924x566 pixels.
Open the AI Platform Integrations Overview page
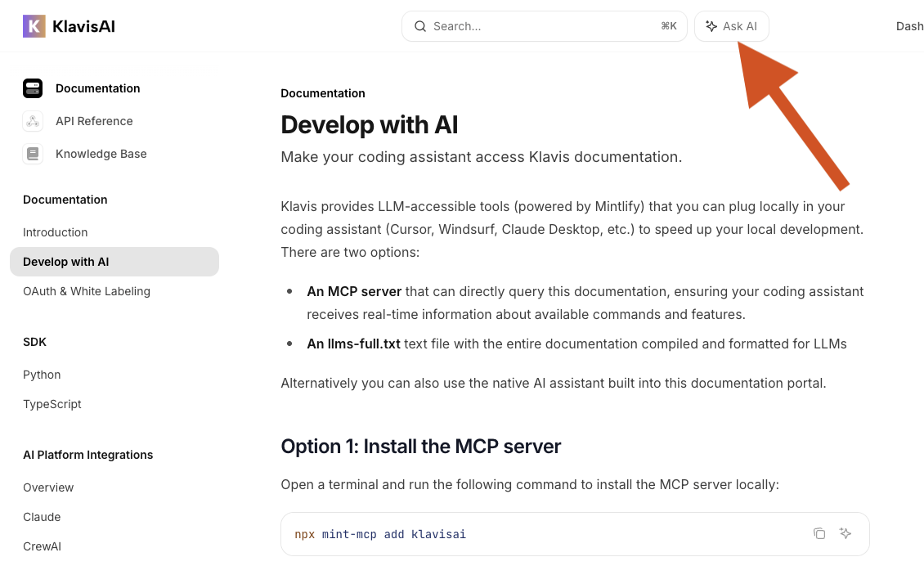[48, 487]
